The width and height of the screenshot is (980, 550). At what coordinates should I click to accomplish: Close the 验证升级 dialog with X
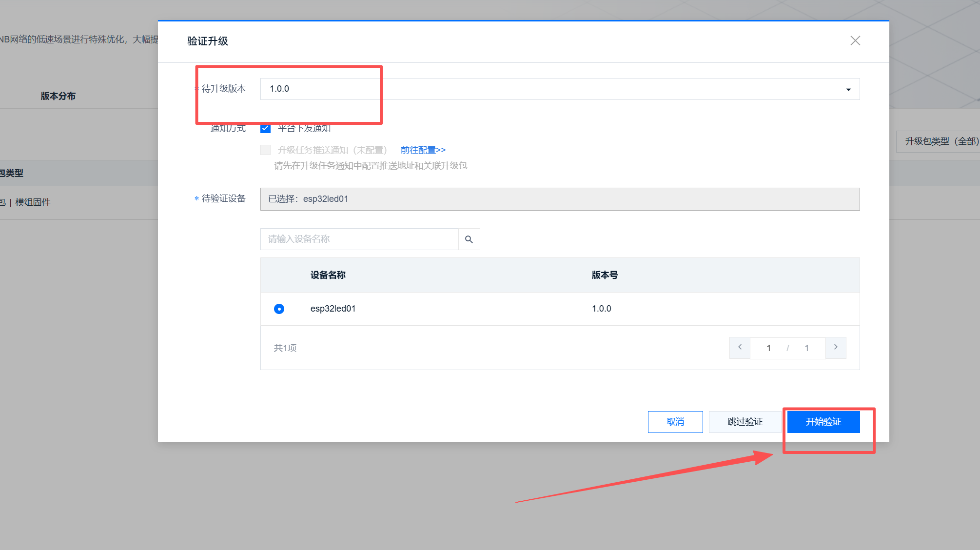click(x=855, y=41)
